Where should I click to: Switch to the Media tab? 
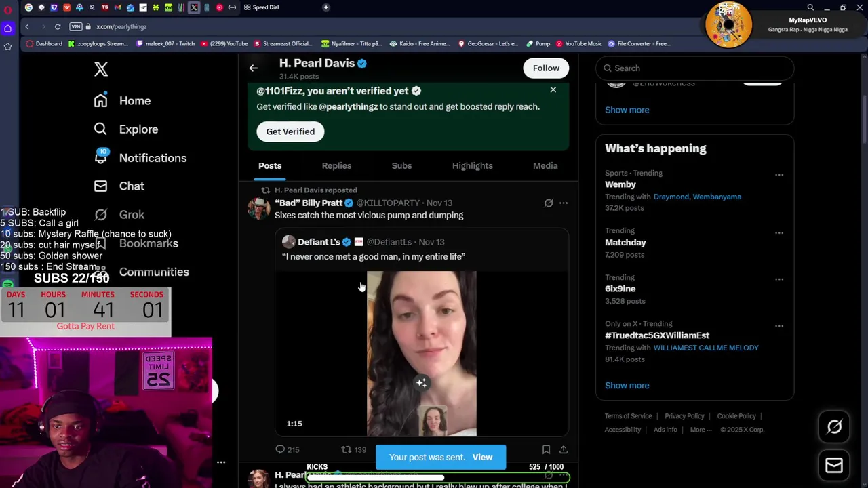[545, 166]
